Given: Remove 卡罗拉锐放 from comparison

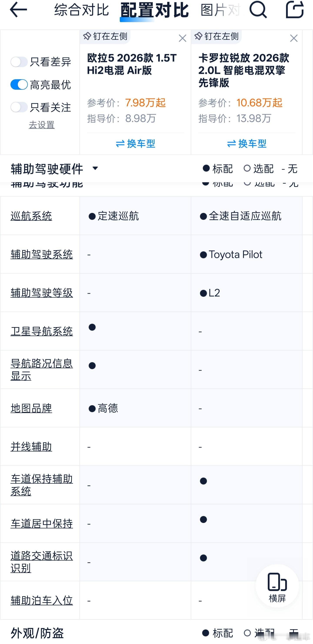Looking at the screenshot, I should [293, 38].
